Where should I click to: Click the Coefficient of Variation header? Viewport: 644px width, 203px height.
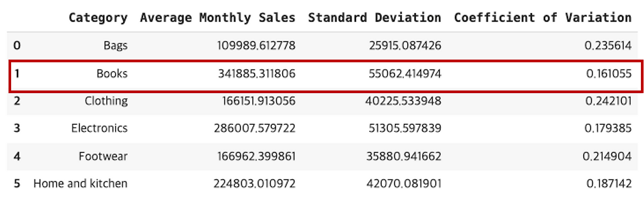click(x=542, y=18)
